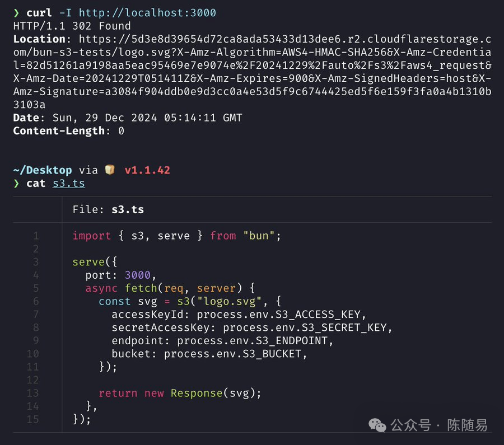Screen dimensions: 504x445
Task: Click the 'fetch' function name in code
Action: [141, 288]
